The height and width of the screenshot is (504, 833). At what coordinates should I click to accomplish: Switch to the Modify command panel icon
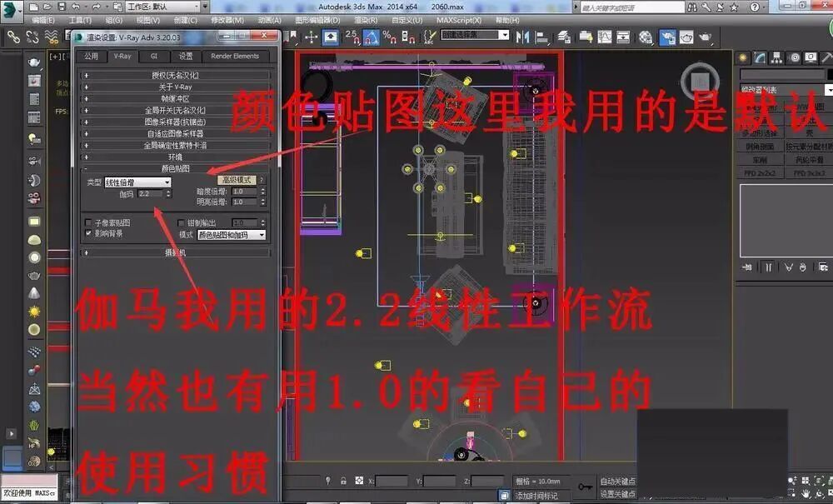point(761,57)
